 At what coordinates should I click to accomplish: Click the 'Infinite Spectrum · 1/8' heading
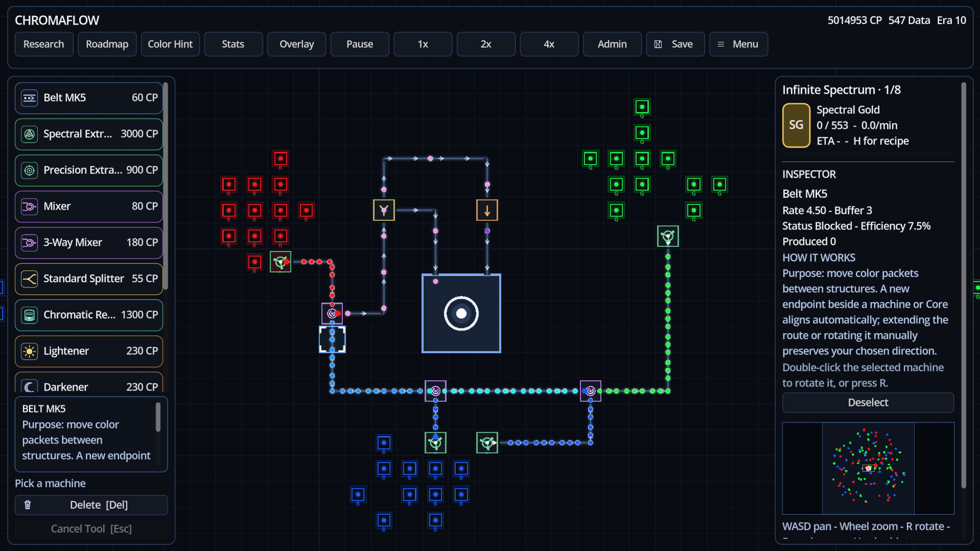(841, 90)
